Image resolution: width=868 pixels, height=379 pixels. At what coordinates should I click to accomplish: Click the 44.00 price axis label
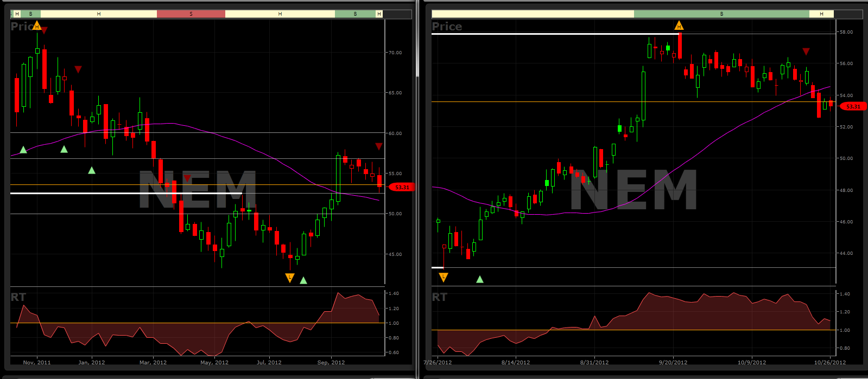(846, 253)
